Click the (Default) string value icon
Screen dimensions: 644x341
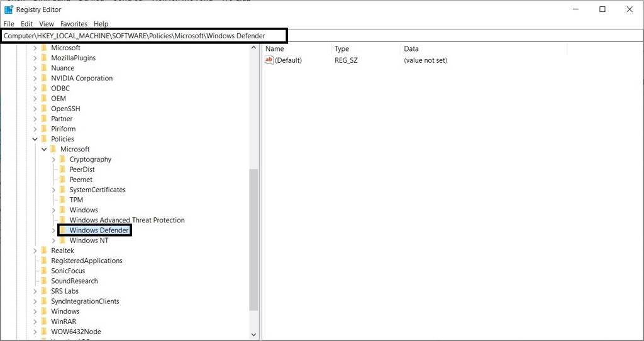[x=269, y=60]
